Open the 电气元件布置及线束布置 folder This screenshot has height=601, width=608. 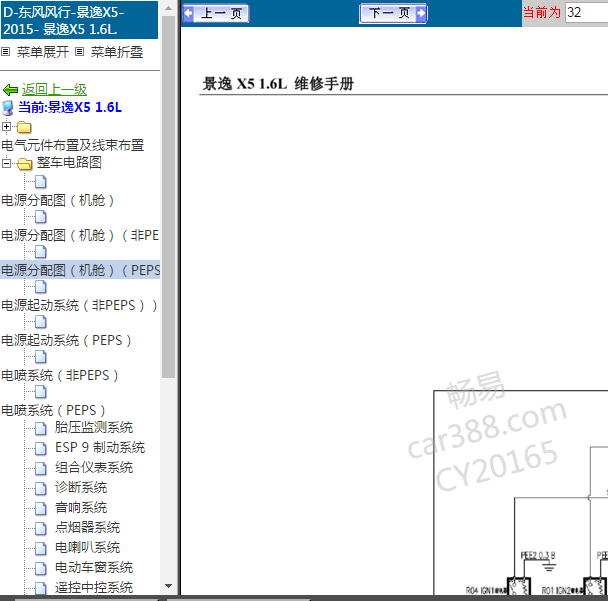coord(73,145)
